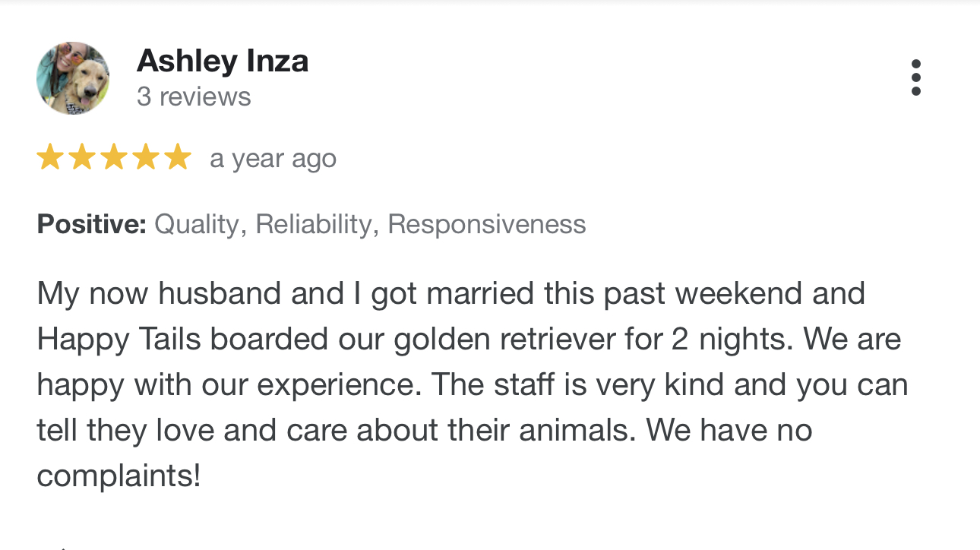Click the second gold rating star
Image resolution: width=980 pixels, height=550 pixels.
(81, 158)
